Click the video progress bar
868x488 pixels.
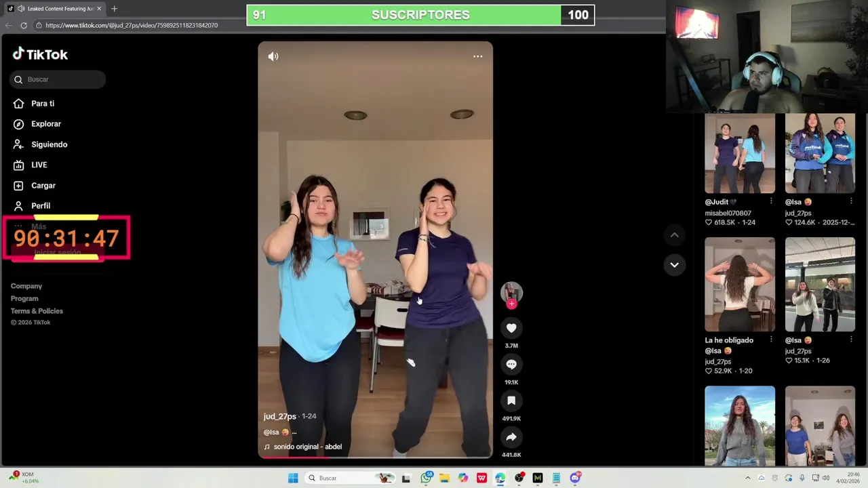[375, 457]
